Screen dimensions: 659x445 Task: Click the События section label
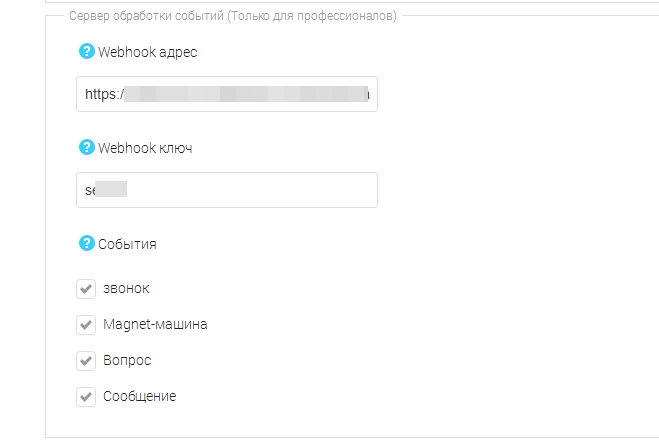tap(127, 243)
